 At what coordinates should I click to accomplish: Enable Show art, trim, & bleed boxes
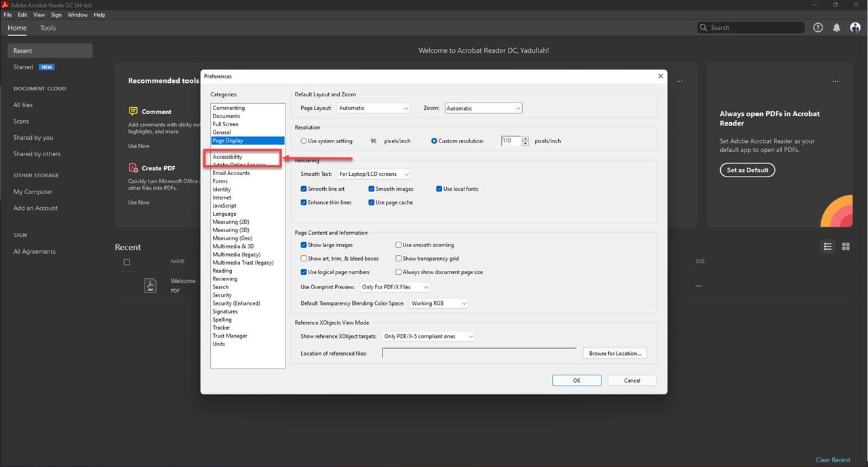[304, 259]
